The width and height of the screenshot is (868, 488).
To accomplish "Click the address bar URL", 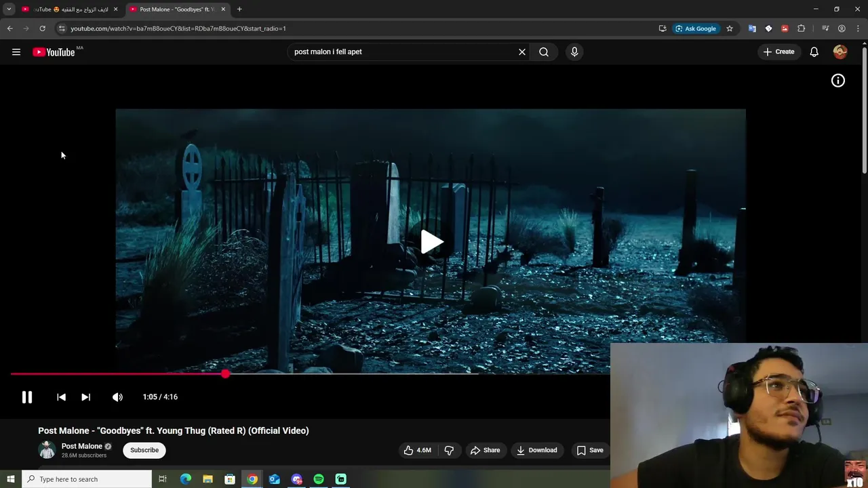I will coord(178,28).
